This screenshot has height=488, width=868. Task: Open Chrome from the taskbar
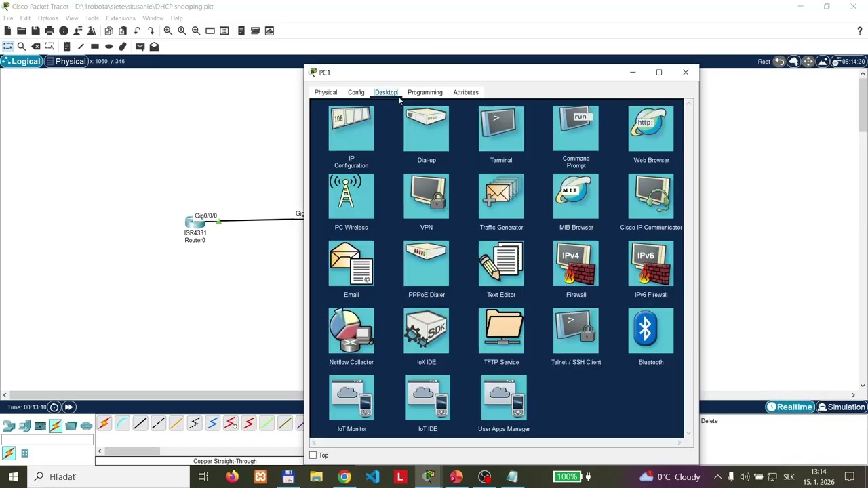[344, 477]
